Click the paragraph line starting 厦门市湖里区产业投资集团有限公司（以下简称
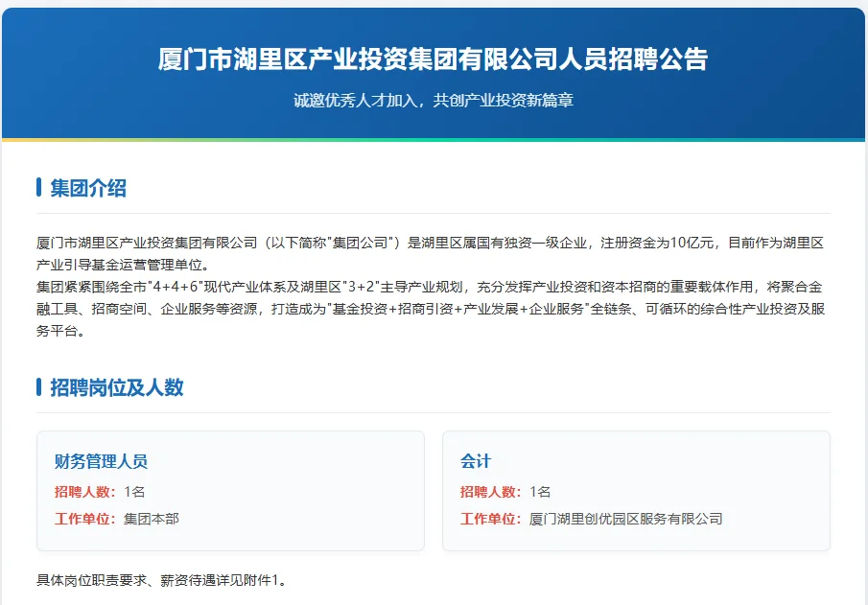 430,243
